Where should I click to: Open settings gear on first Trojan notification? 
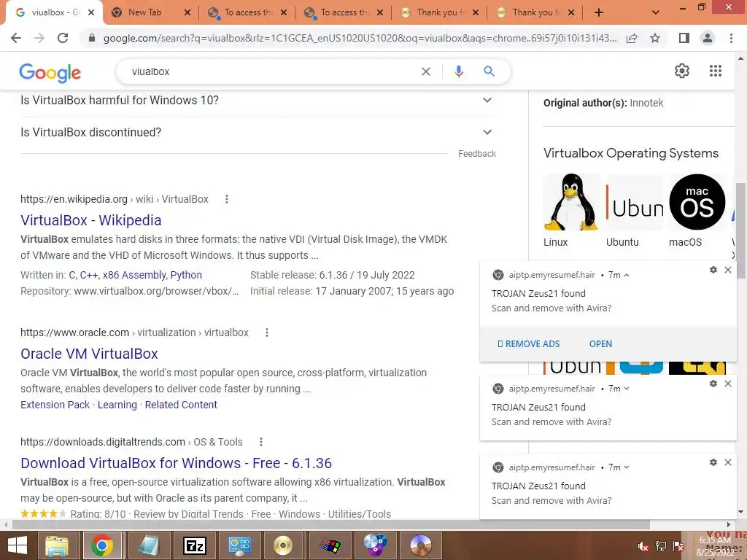[713, 270]
